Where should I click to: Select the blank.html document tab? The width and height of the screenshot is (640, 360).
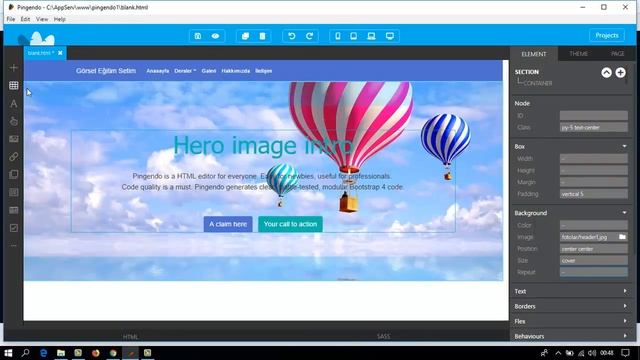click(x=41, y=53)
